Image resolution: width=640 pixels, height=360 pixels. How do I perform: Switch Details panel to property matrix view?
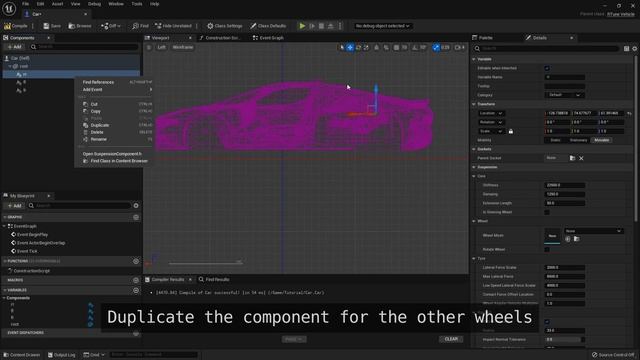[627, 49]
